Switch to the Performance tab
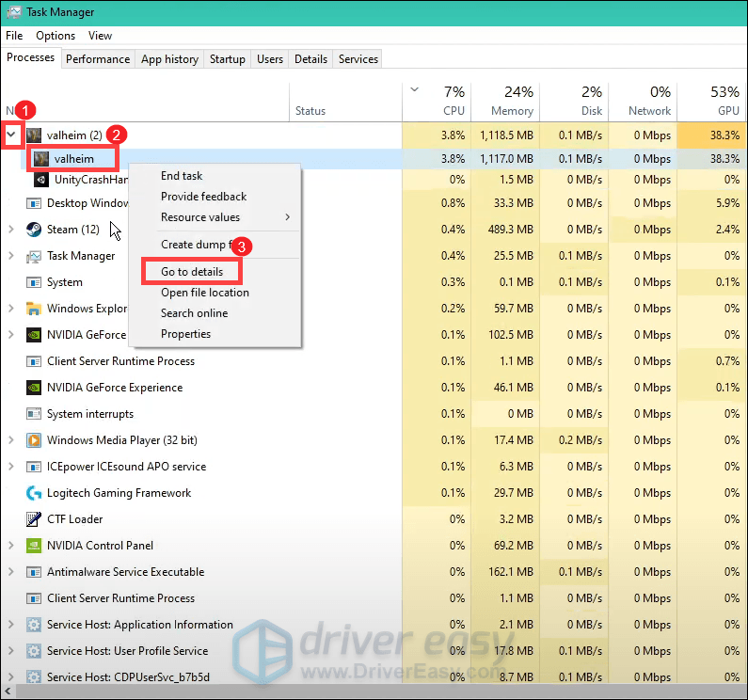Viewport: 748px width, 700px height. coord(98,59)
